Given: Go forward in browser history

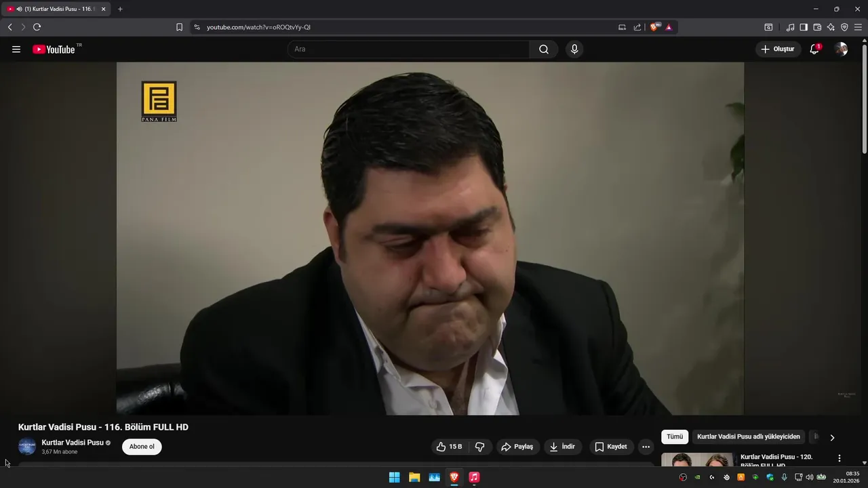Looking at the screenshot, I should tap(23, 27).
